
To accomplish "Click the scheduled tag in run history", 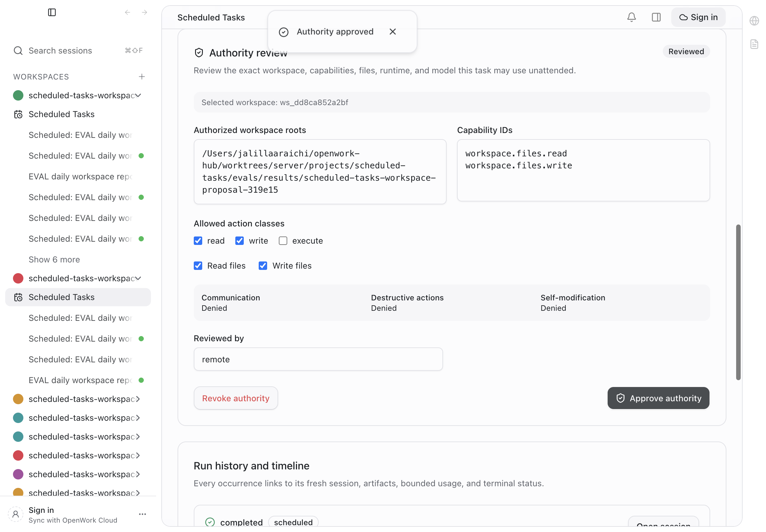I will pos(293,522).
